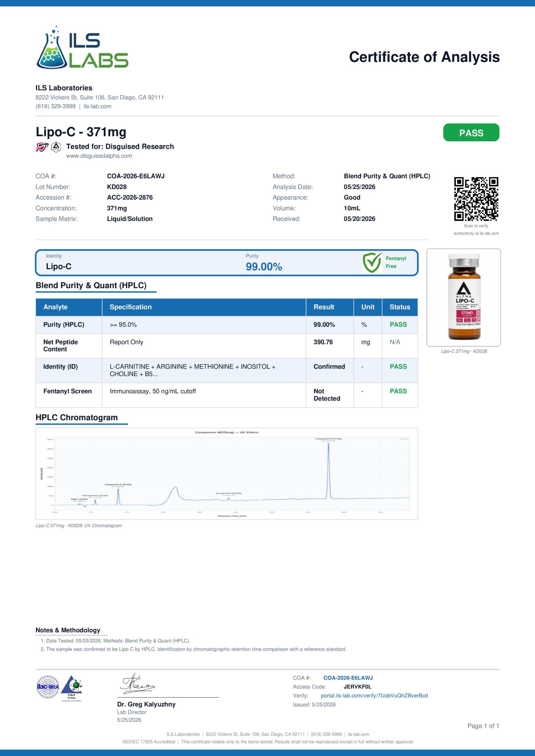
Task: Click the received date 05/20/2026 value
Action: point(359,219)
